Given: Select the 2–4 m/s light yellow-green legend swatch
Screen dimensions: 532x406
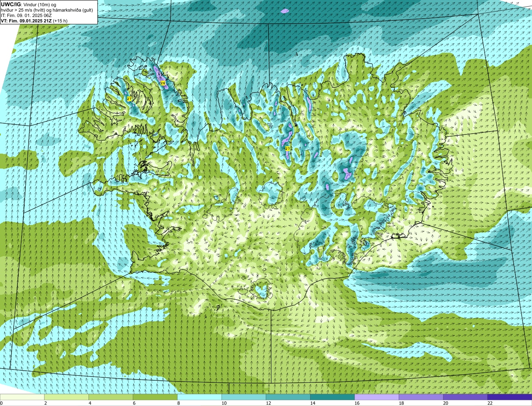Looking at the screenshot, I should 66,397.
